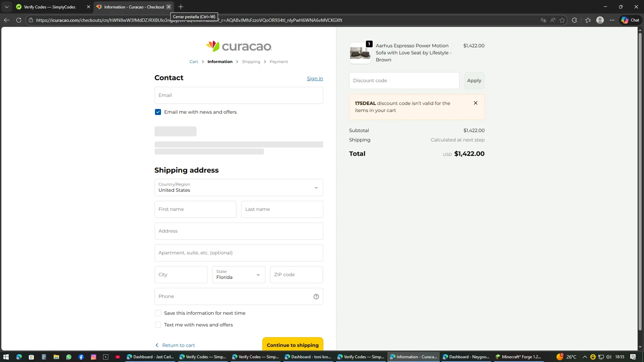
Task: Open Calculator from taskbar
Action: click(44, 357)
